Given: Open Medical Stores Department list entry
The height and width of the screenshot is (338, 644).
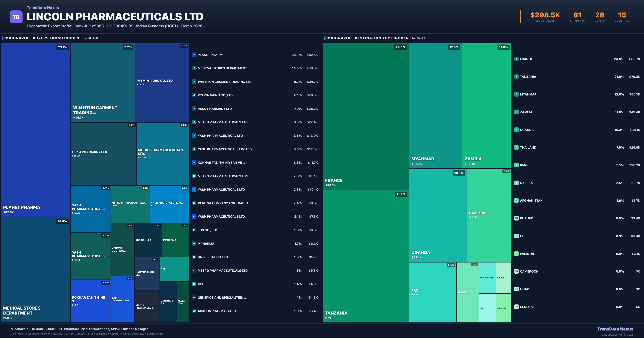Looking at the screenshot, I should [224, 68].
